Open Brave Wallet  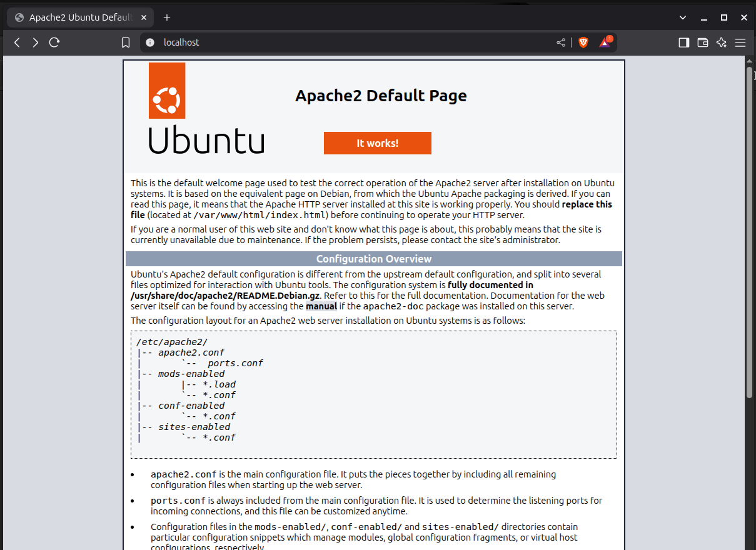703,42
